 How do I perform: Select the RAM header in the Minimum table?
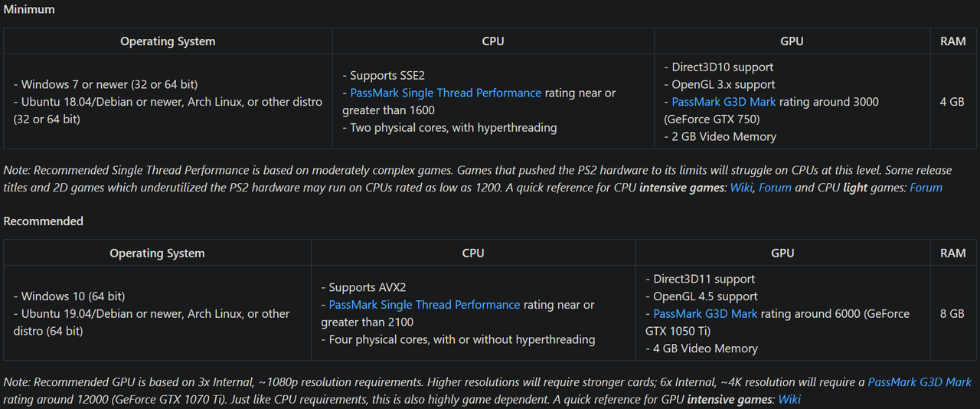click(953, 41)
